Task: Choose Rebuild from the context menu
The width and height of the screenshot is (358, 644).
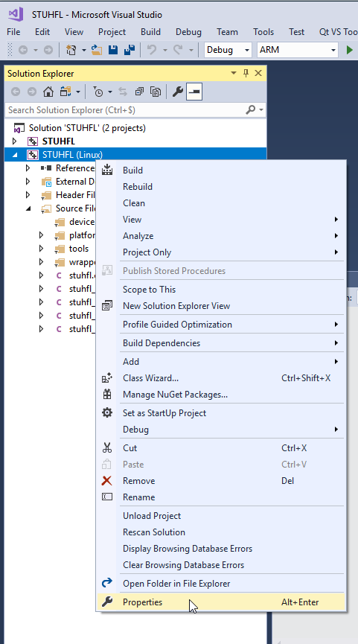Action: pos(221,186)
